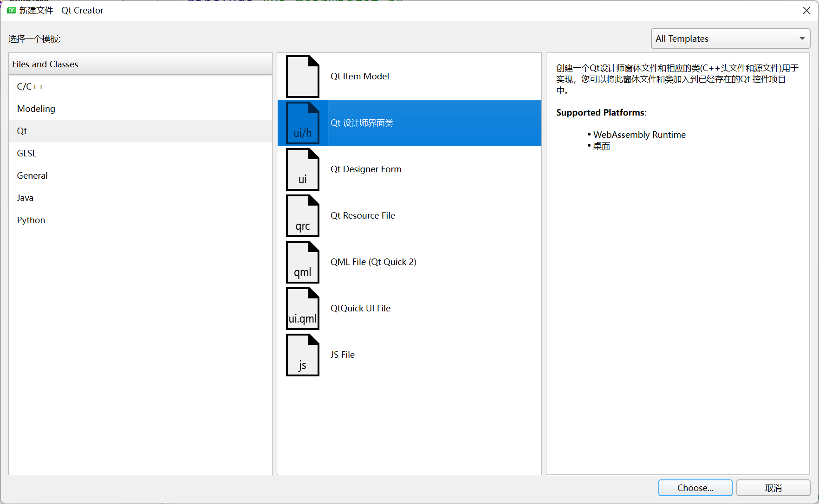Click the 选择一个模板 label
Screen dimensions: 819x504
pos(34,39)
